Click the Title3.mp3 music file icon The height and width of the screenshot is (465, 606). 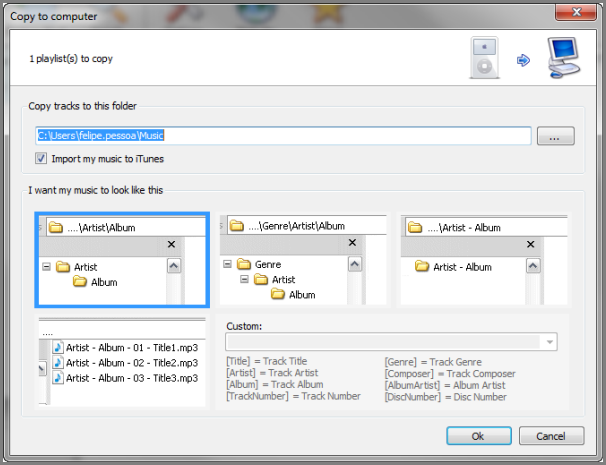click(x=58, y=379)
